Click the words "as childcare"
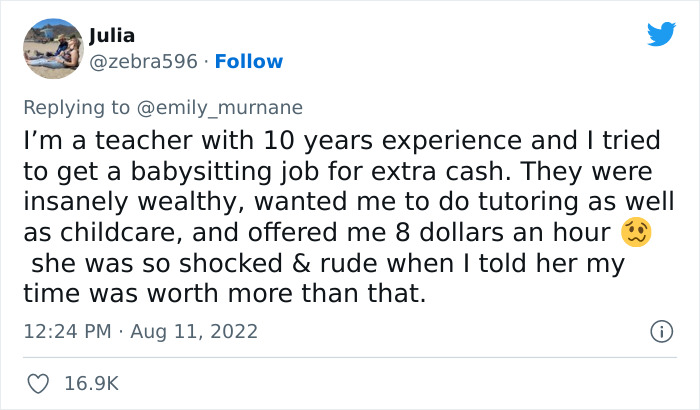This screenshot has height=410, width=700. pos(82,234)
